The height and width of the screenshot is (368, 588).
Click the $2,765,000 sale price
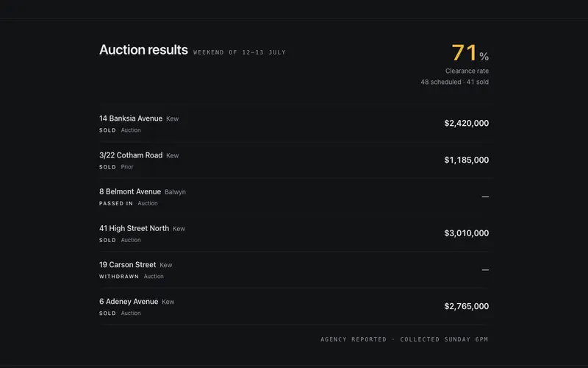point(466,306)
